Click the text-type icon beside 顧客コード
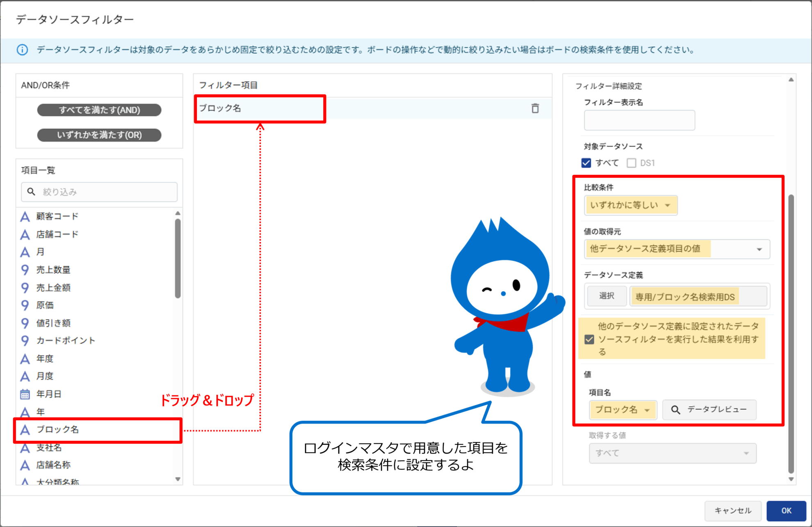The image size is (812, 527). pyautogui.click(x=25, y=216)
